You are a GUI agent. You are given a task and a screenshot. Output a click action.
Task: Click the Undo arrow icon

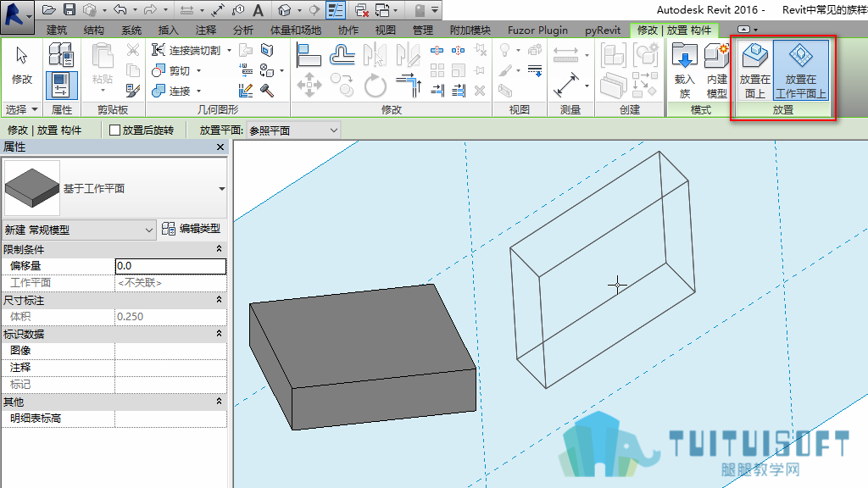click(x=120, y=10)
